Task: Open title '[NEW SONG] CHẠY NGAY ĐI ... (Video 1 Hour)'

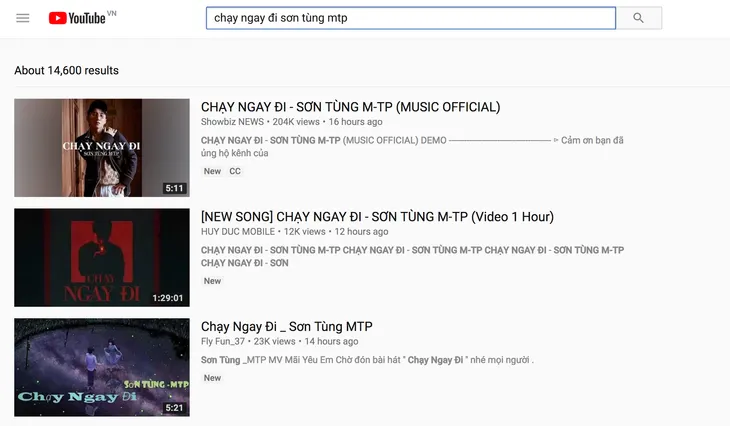Action: point(377,217)
